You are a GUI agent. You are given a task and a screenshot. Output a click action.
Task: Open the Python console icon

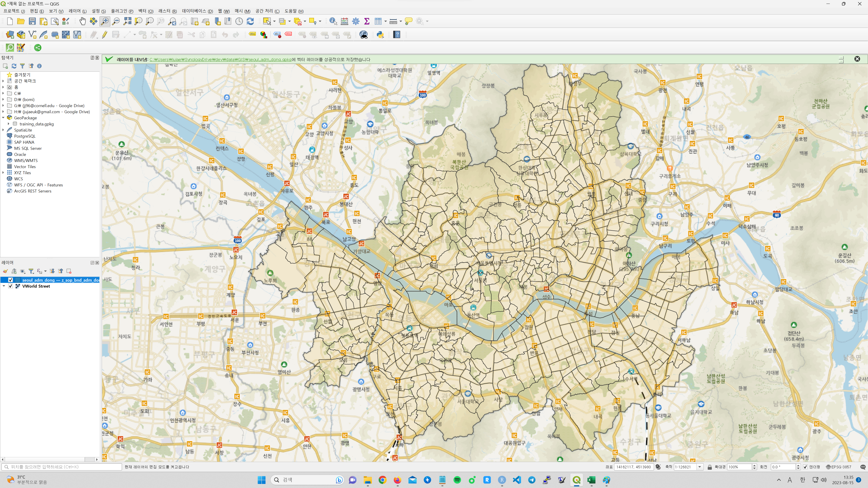(x=380, y=34)
